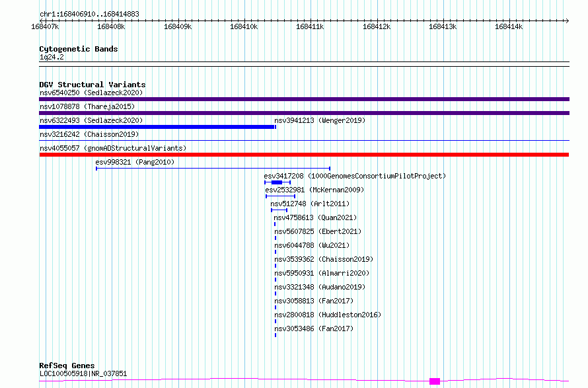Click the 168407k ruler tick label

(x=45, y=26)
